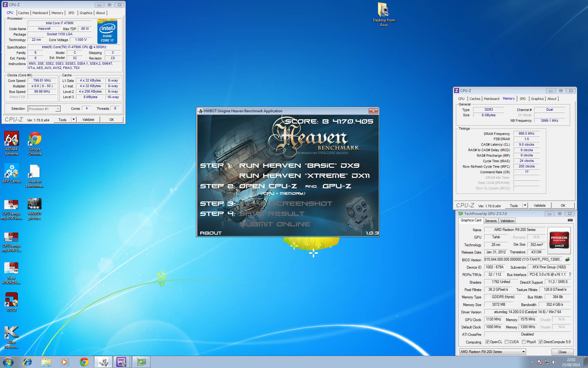
Task: Expand the Tools arrow in left CPU-Z
Action: tap(73, 120)
